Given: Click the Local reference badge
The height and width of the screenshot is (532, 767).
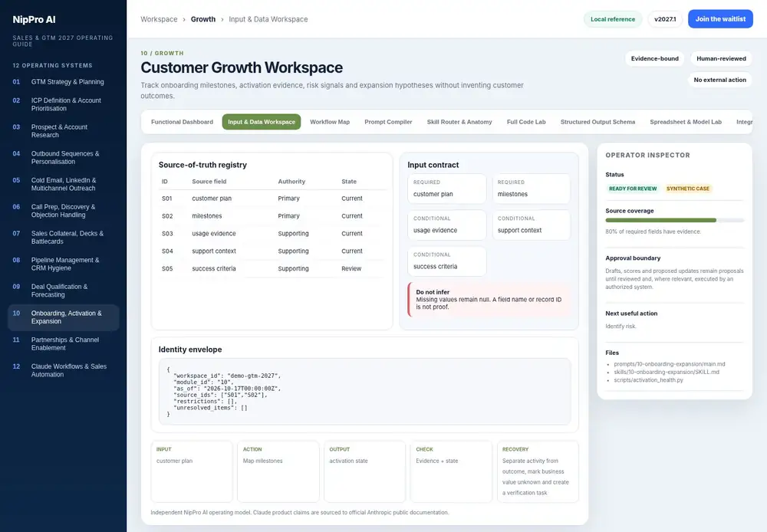Looking at the screenshot, I should click(x=612, y=19).
